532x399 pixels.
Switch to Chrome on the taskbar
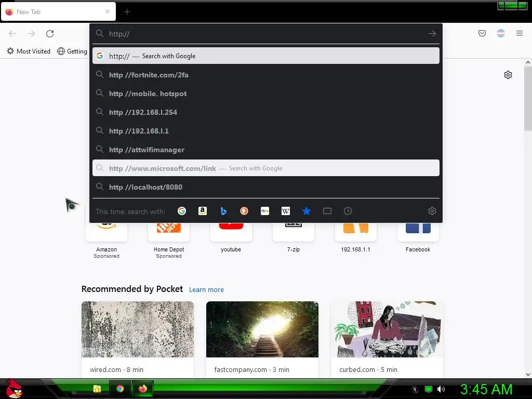tap(120, 389)
